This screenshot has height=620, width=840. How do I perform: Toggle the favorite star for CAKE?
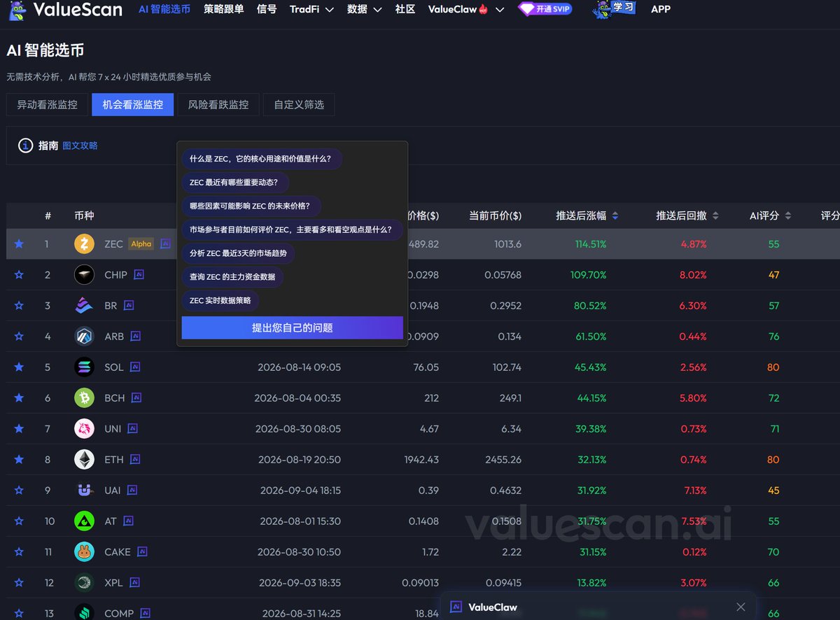(19, 552)
